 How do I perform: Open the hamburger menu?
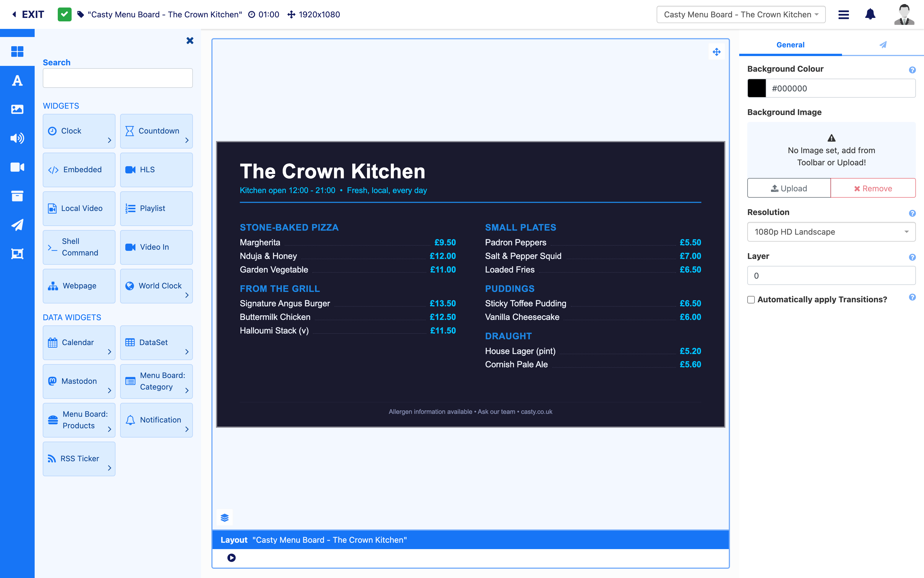(843, 14)
